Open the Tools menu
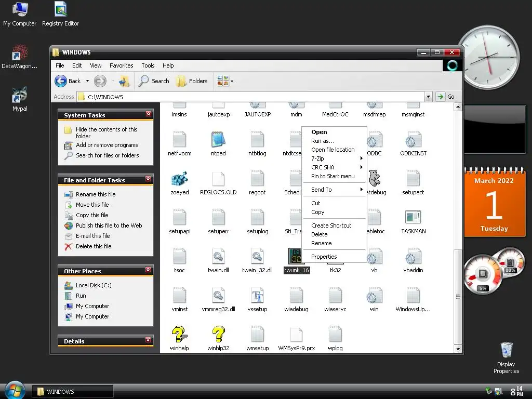Viewport: 532px width, 399px height. 148,65
